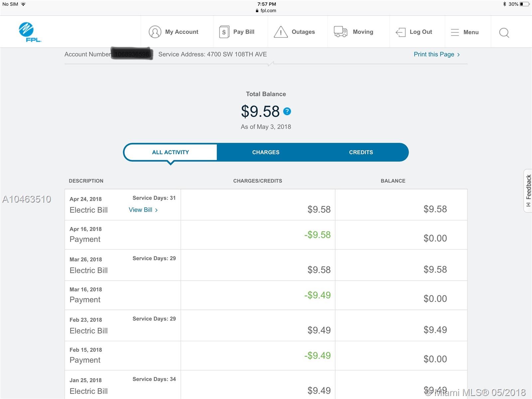532x399 pixels.
Task: Tap the fpl.com address bar
Action: point(266,10)
